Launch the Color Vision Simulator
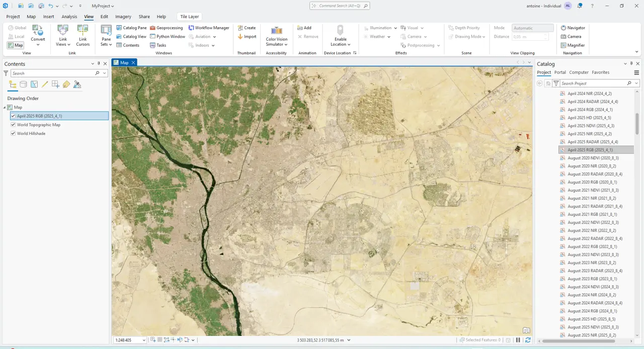644x349 pixels. coord(276,36)
